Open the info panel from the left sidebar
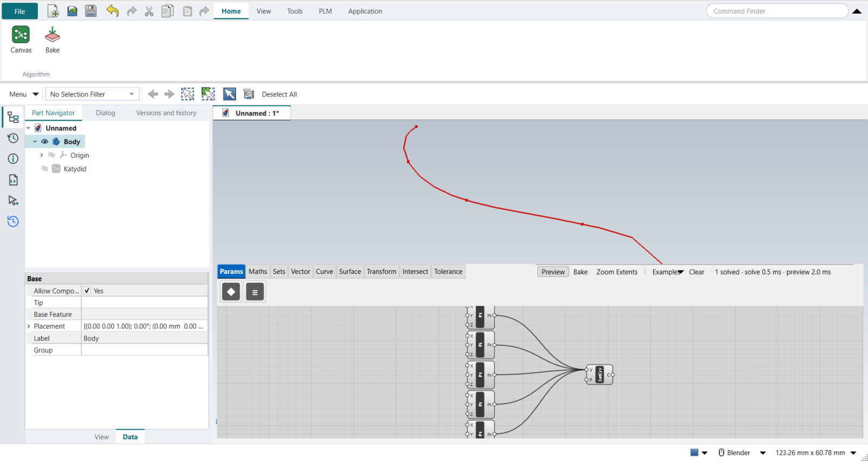 [x=13, y=158]
